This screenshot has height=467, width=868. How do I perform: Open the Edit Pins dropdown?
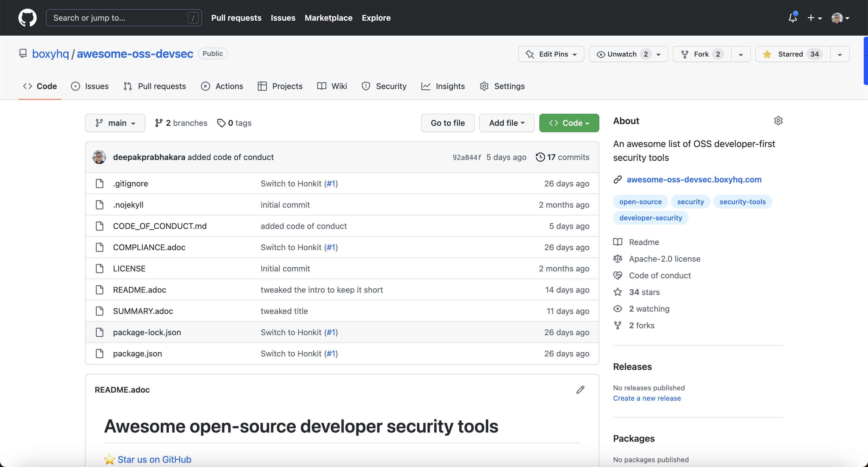tap(551, 54)
